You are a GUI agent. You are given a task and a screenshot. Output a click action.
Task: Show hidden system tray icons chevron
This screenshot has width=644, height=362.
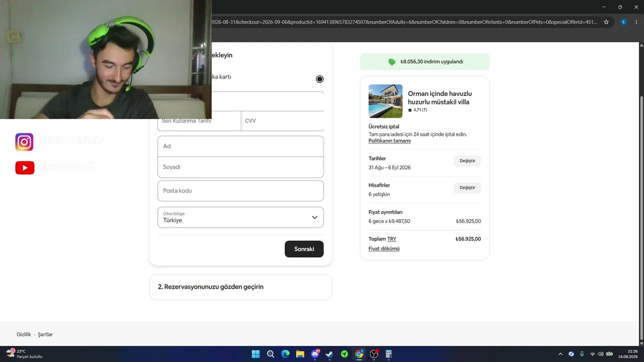[560, 354]
